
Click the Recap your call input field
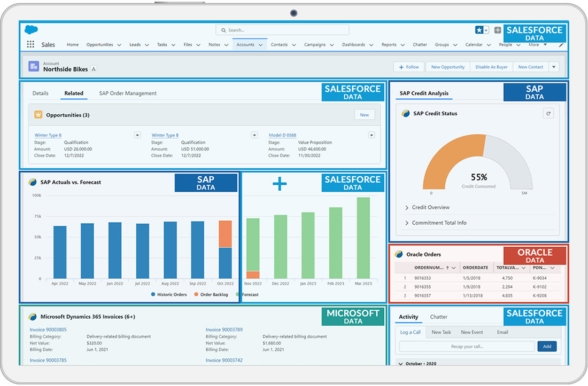coord(467,346)
